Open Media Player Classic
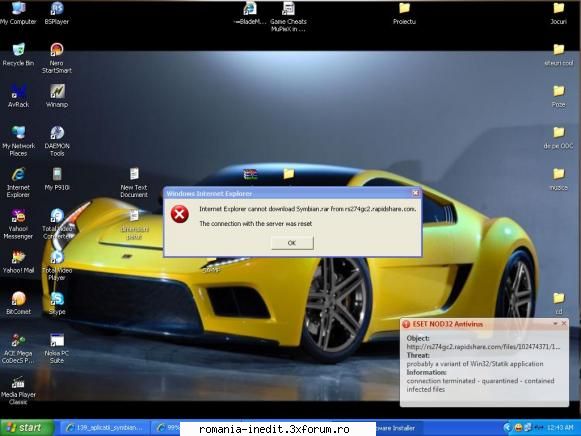This screenshot has width=581, height=436. [x=18, y=390]
